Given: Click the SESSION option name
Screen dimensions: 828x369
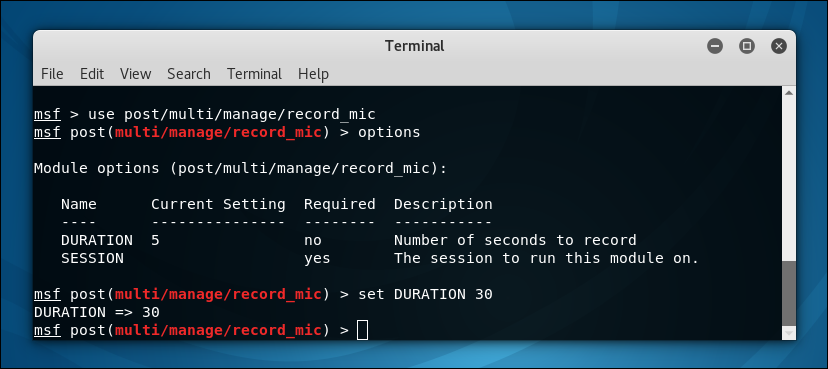Looking at the screenshot, I should [92, 258].
